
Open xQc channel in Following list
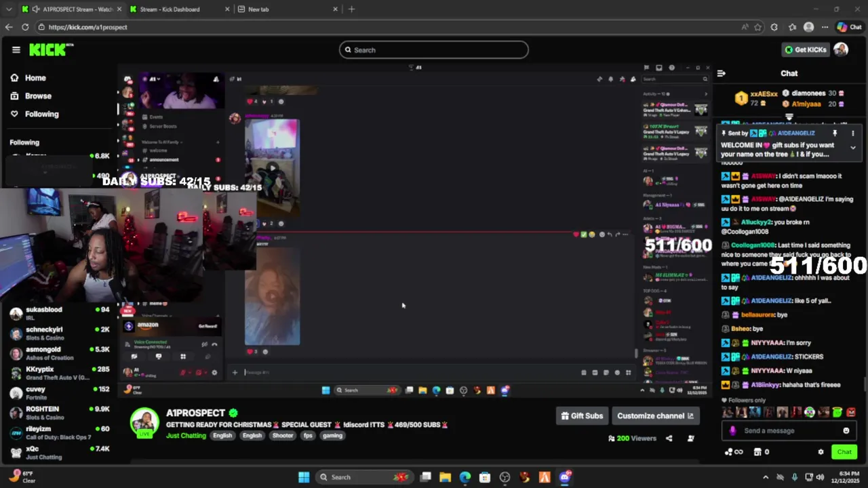[59, 453]
